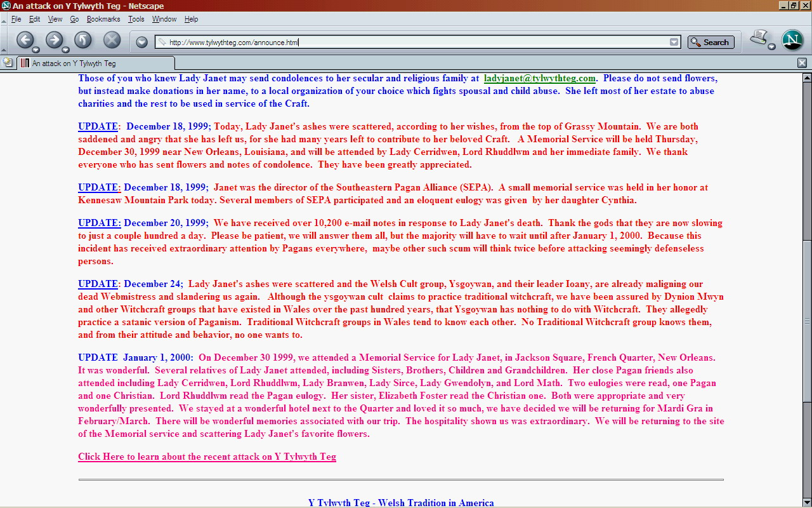
Task: Select the 'An attack on Y Tylwyth Teg' tab
Action: 95,63
